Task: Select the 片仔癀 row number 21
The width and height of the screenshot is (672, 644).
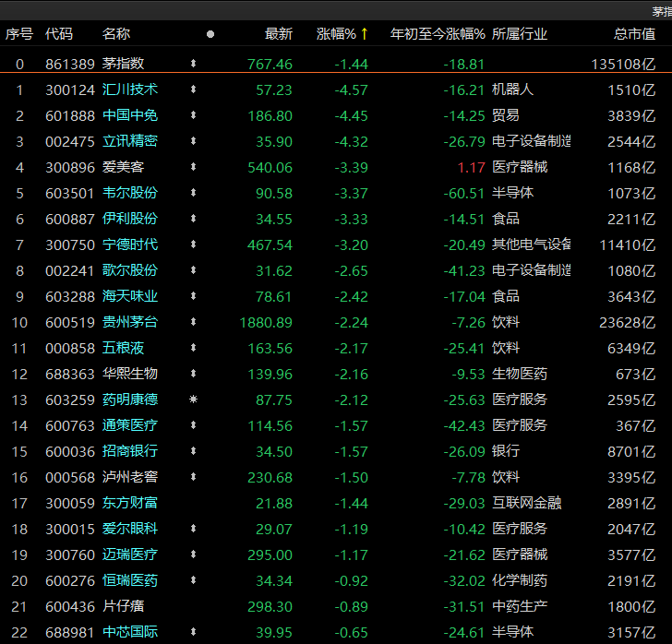Action: [x=19, y=606]
